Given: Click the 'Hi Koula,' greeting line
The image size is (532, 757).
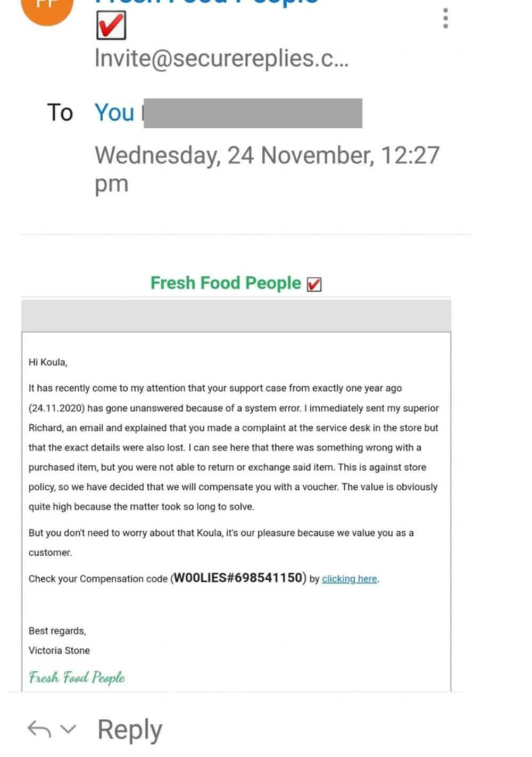Looking at the screenshot, I should pos(48,363).
